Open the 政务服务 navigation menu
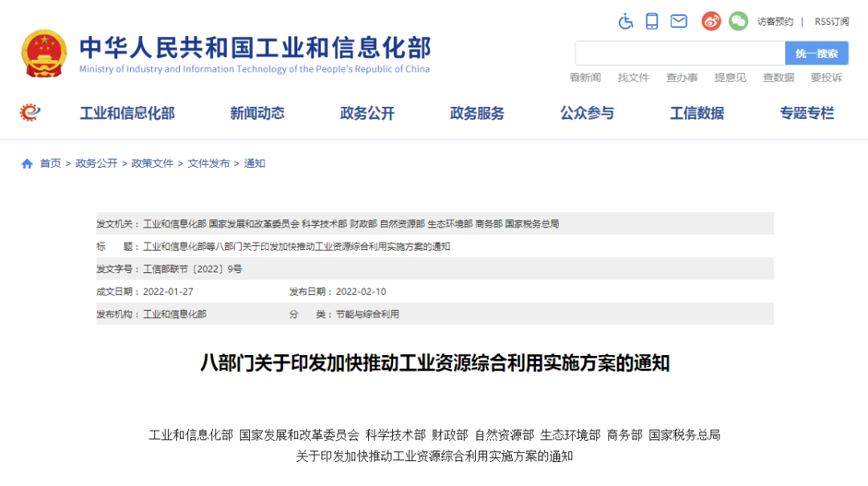 [x=477, y=113]
